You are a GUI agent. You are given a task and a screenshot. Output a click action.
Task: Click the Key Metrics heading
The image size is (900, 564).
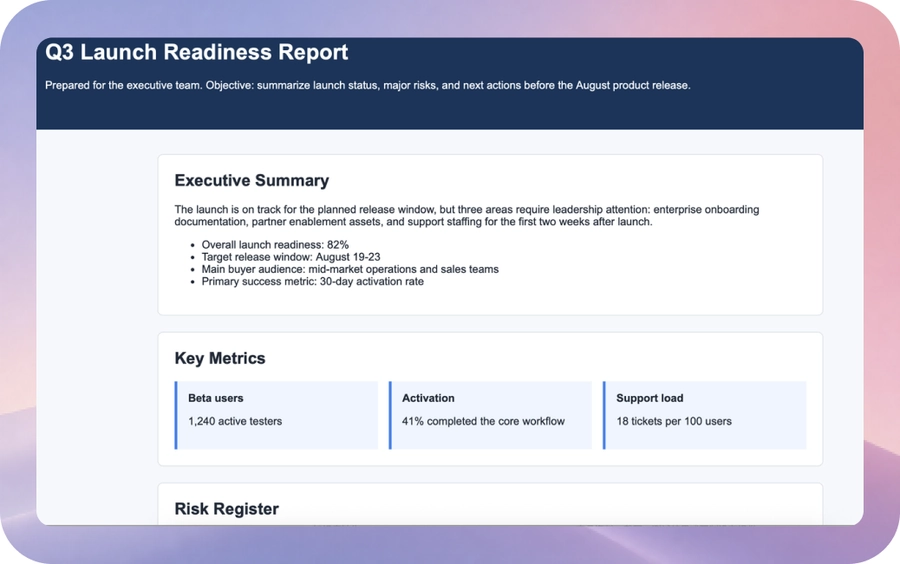coord(220,358)
